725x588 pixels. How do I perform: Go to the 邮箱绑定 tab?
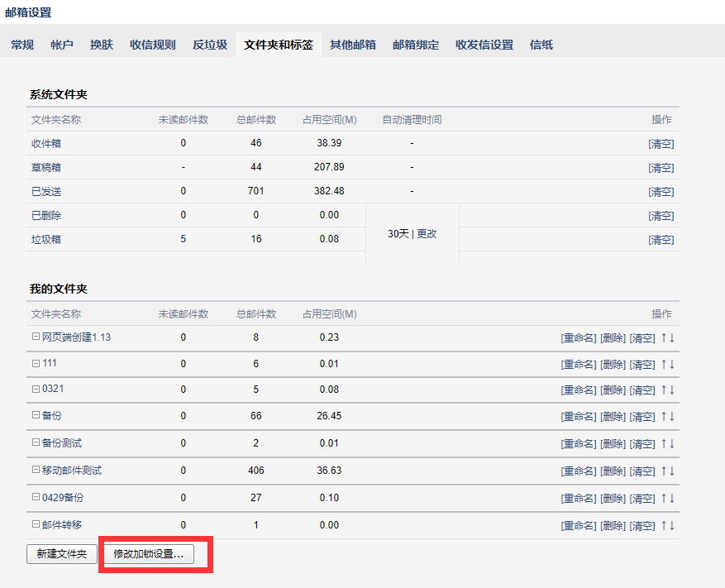(416, 45)
